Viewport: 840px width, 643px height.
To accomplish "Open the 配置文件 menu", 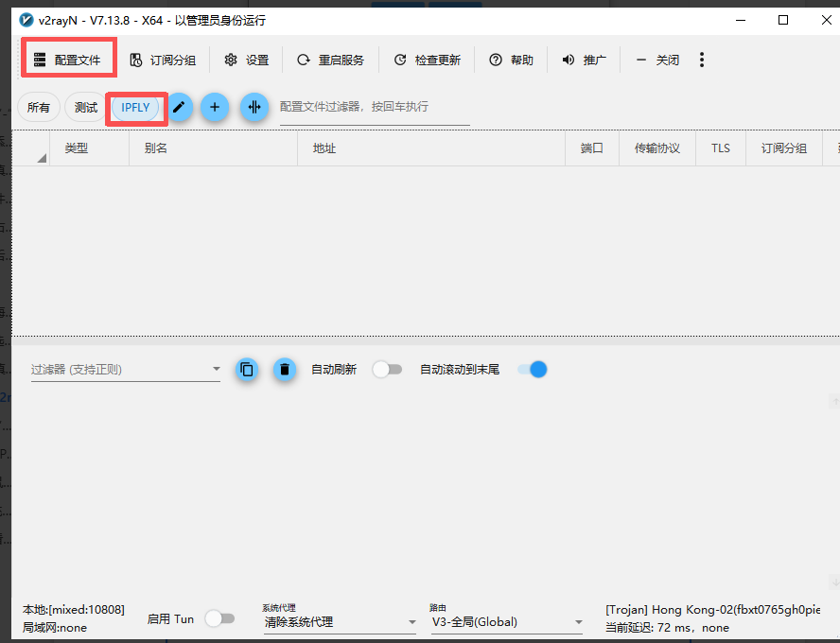I will [x=67, y=60].
